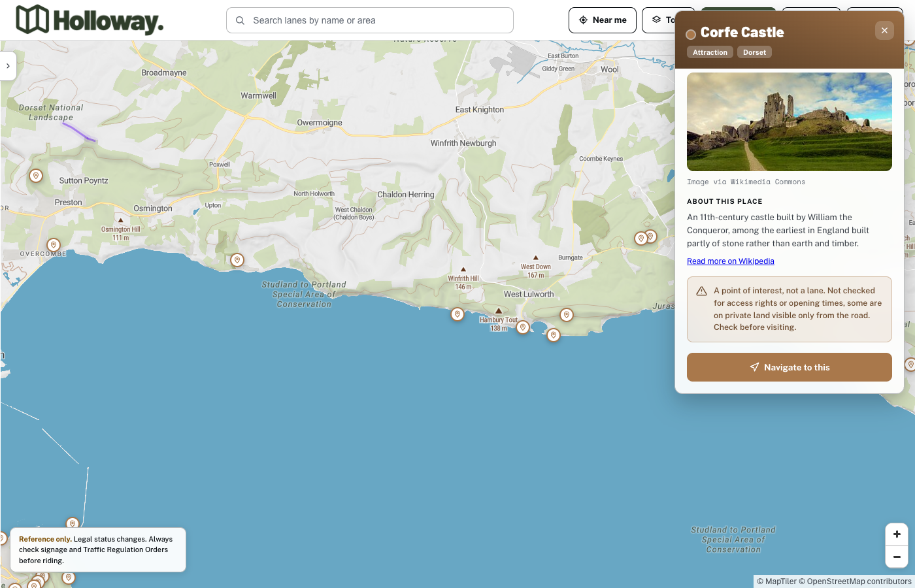Click the Broadmayne map label
The width and height of the screenshot is (915, 588).
click(x=164, y=73)
